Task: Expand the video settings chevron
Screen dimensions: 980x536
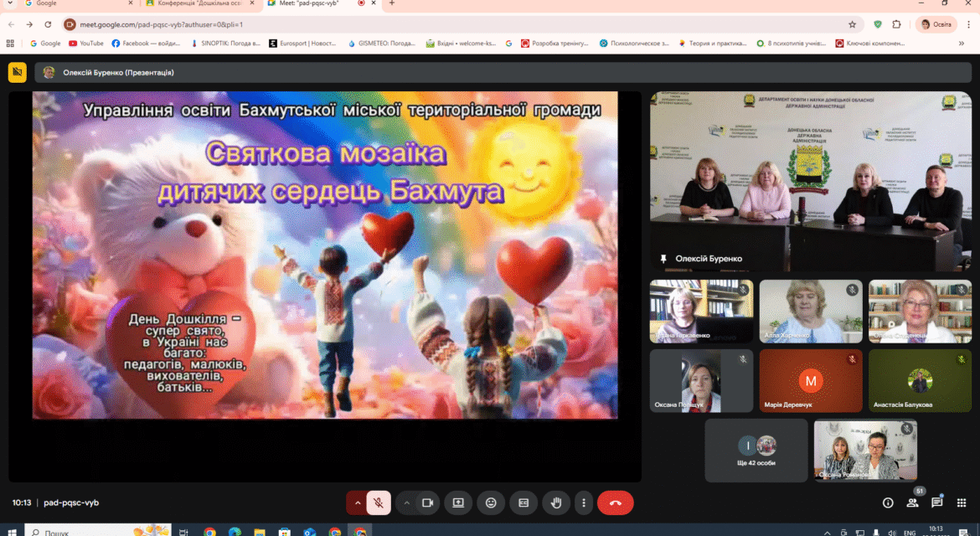Action: coord(406,502)
